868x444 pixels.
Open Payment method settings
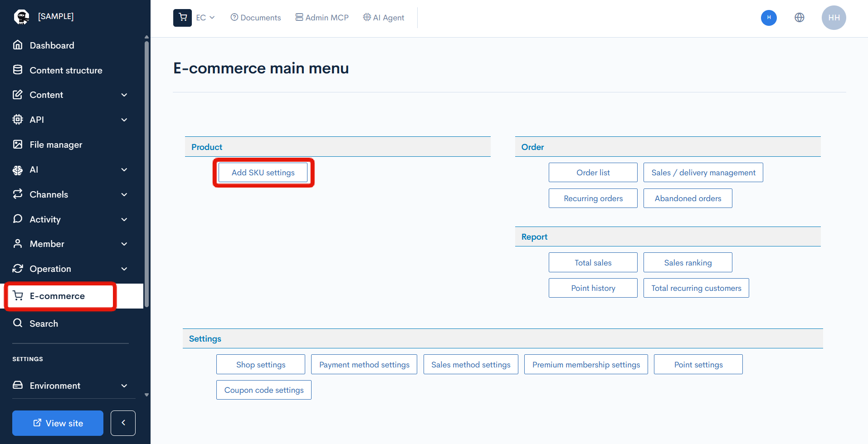click(x=364, y=364)
